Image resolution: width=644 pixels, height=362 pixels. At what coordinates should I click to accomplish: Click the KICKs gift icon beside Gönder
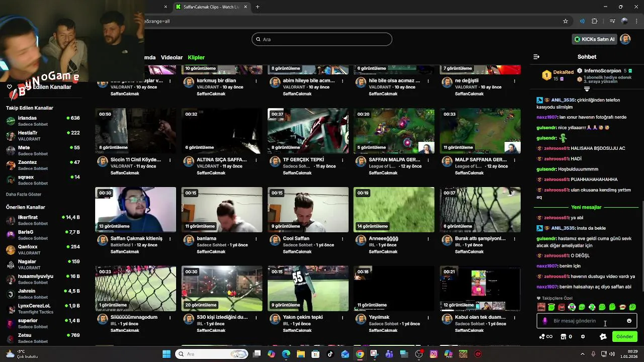tap(603, 337)
